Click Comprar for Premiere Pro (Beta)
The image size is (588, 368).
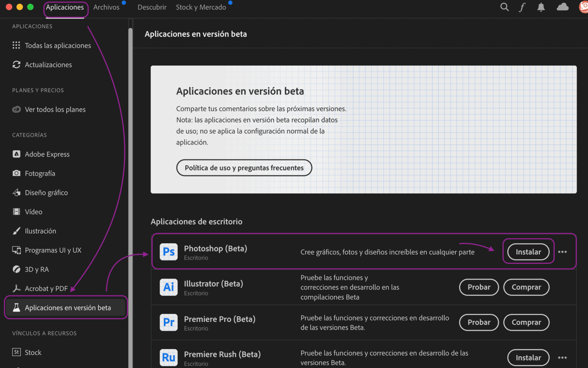(x=526, y=322)
